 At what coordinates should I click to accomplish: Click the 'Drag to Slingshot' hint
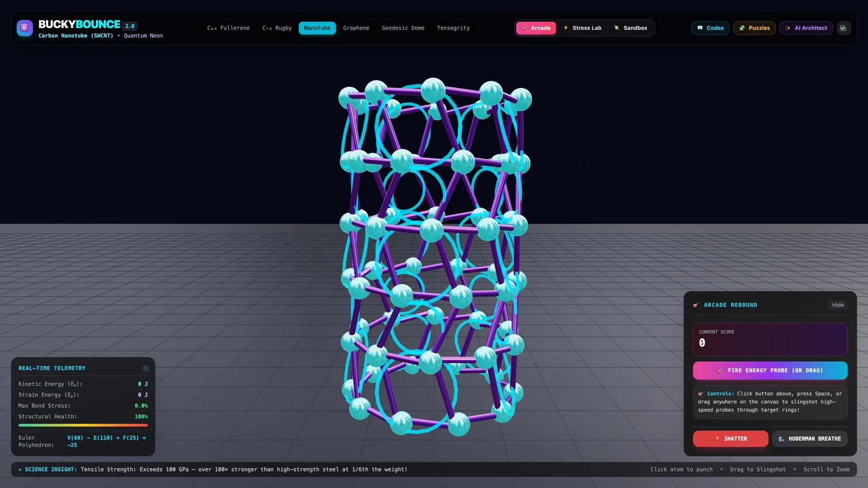coord(758,469)
